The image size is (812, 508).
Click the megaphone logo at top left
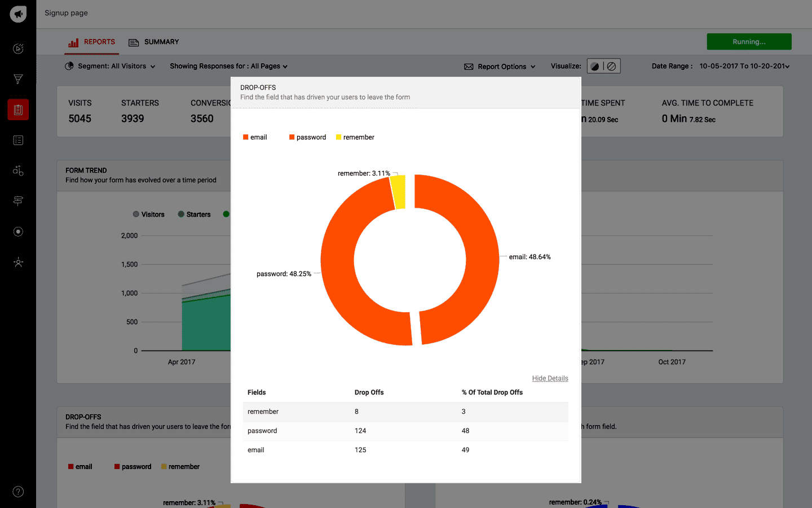[x=18, y=14]
